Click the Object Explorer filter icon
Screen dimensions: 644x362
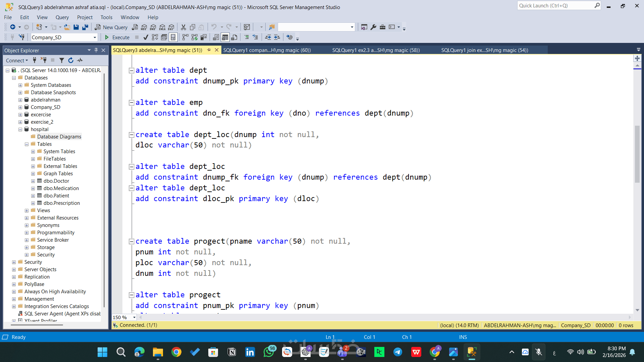(62, 60)
